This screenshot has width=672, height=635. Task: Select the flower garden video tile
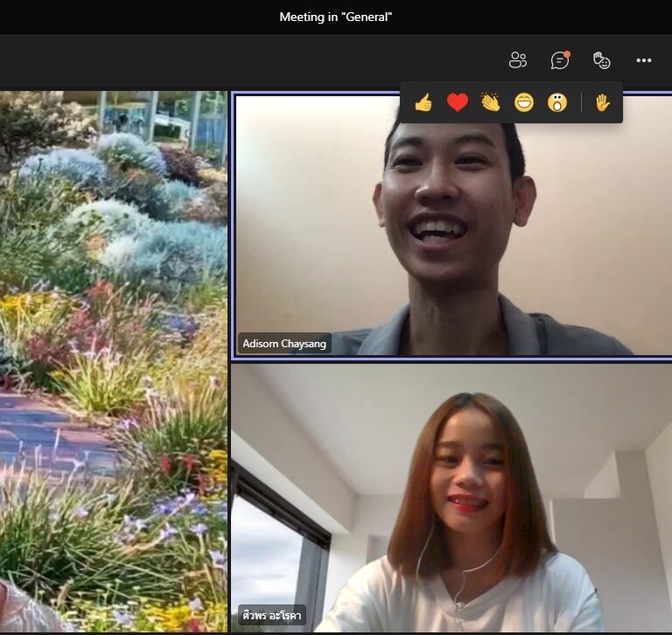114,361
